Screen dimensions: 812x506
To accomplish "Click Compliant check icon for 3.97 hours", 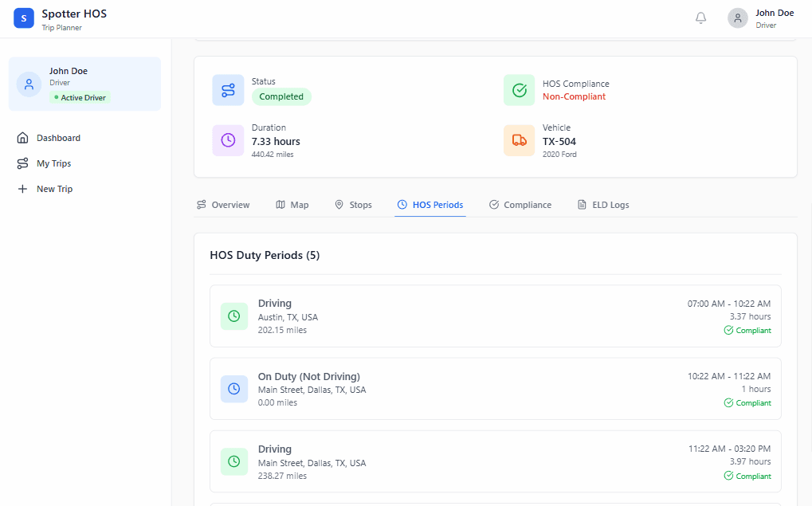I will (x=728, y=476).
